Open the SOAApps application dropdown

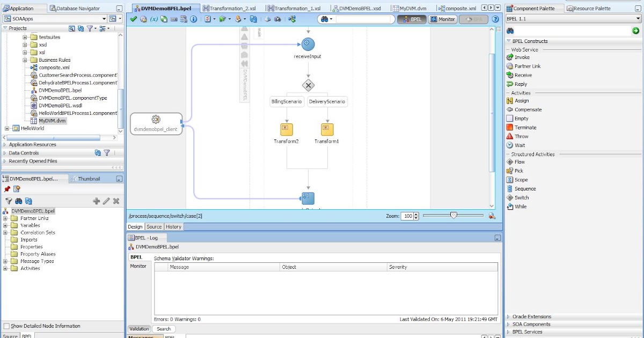[x=105, y=18]
